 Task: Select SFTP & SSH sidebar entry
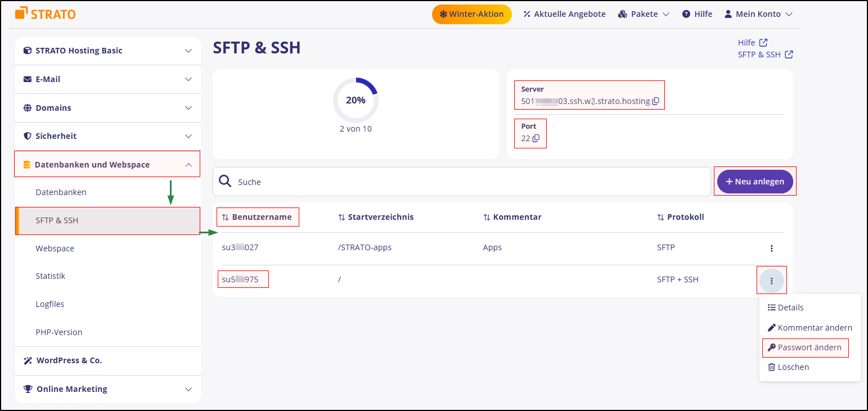tap(108, 220)
